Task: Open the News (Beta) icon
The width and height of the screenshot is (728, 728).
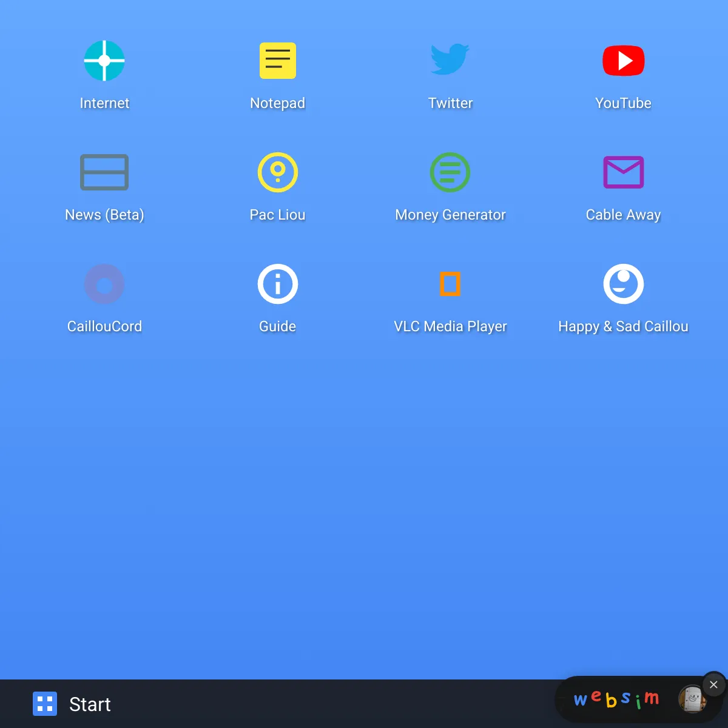Action: 104,172
